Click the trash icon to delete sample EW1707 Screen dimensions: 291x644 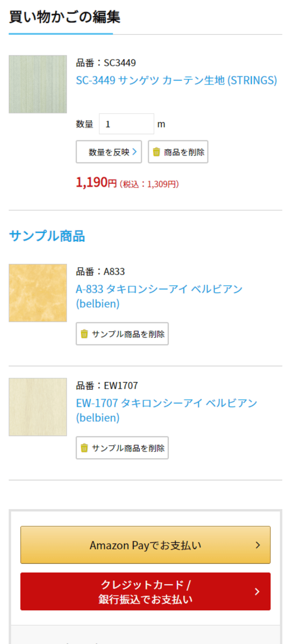[x=85, y=448]
